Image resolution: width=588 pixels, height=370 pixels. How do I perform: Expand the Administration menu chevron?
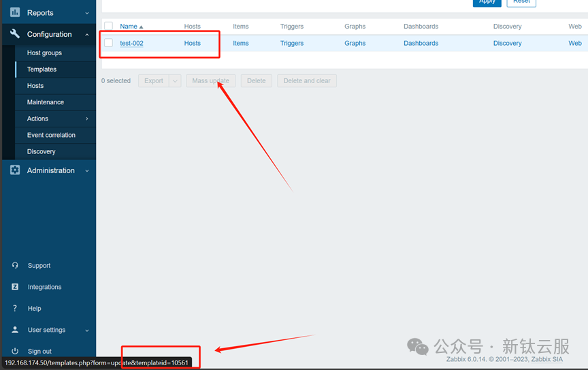(87, 170)
